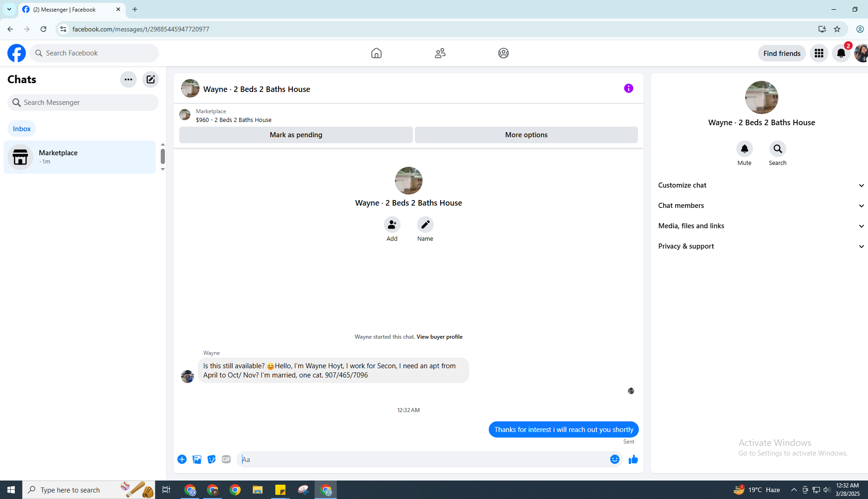Open Task View on the taskbar
Viewport: 868px width, 499px height.
point(166,490)
